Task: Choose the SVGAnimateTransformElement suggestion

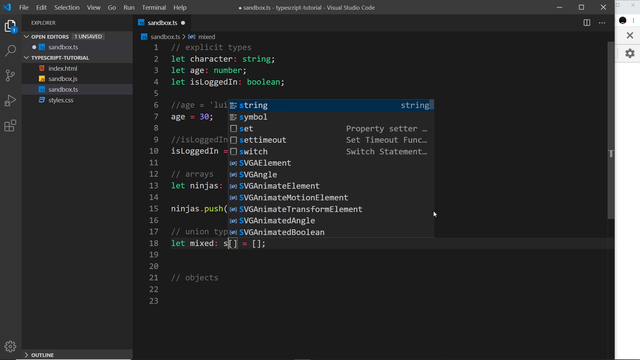Action: [x=331, y=209]
